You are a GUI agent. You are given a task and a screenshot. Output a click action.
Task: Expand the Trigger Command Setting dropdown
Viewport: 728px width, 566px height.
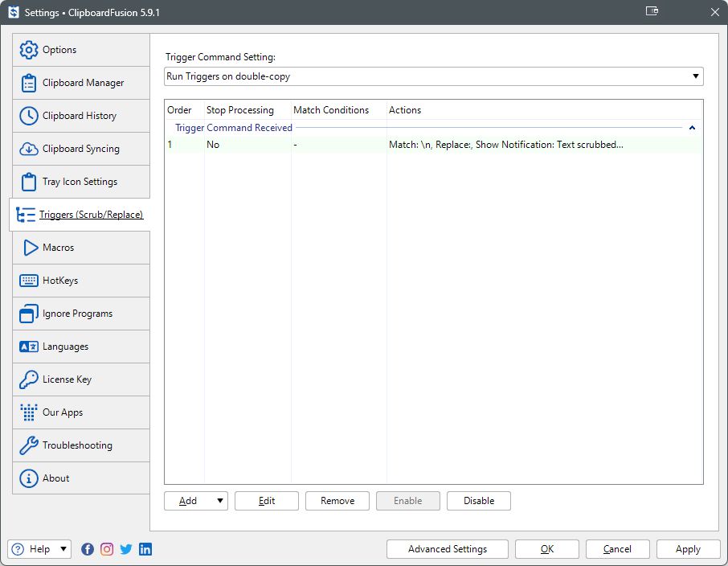pos(695,76)
